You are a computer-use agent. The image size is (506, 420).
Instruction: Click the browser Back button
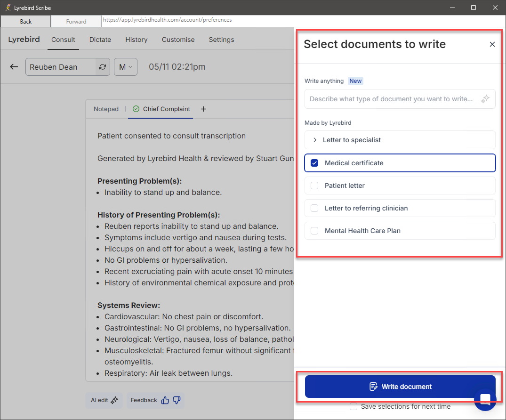25,22
